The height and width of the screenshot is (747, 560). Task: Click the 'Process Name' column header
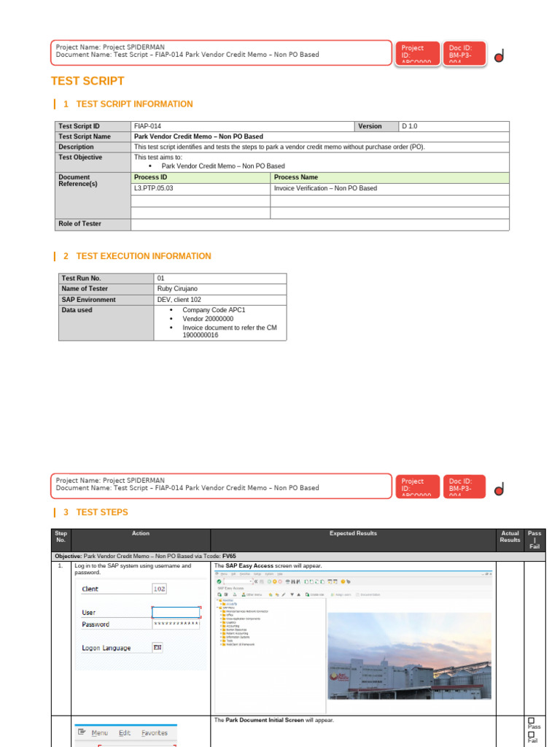pos(389,177)
